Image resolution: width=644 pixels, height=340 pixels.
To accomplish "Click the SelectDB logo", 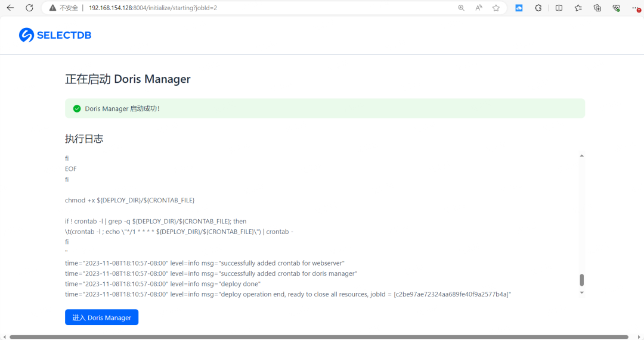I will point(55,35).
